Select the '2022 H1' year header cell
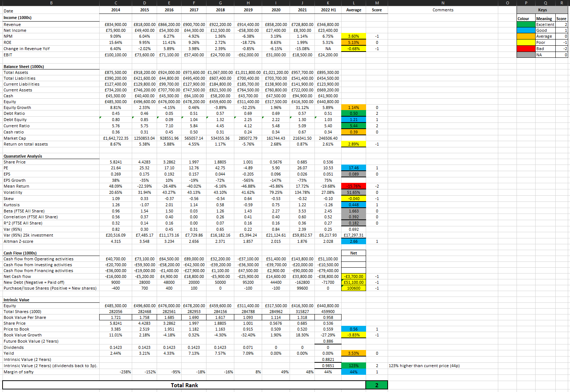The height and width of the screenshot is (392, 570). click(x=328, y=10)
